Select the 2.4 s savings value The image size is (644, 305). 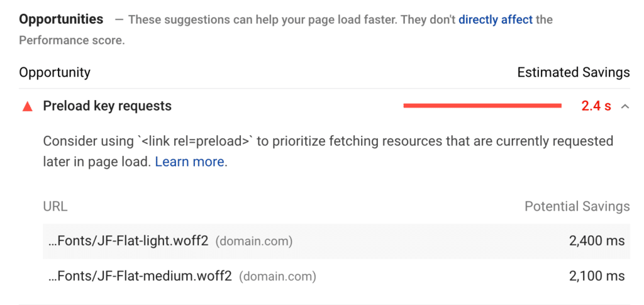coord(596,106)
